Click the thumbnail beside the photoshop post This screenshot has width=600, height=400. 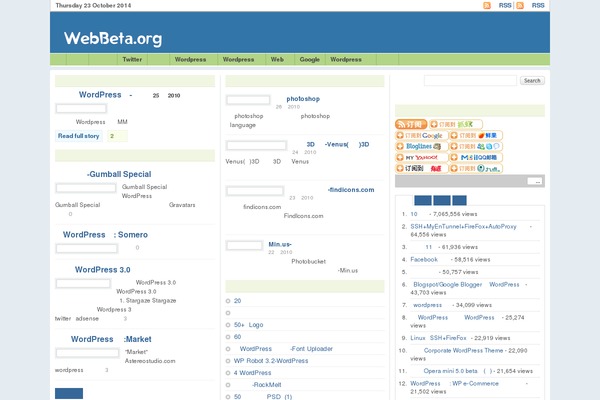pos(248,100)
